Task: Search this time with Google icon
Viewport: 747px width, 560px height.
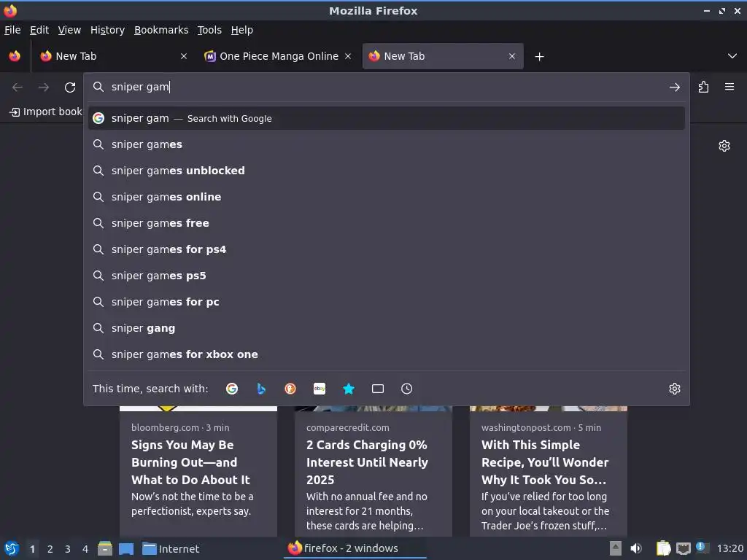Action: click(x=232, y=389)
